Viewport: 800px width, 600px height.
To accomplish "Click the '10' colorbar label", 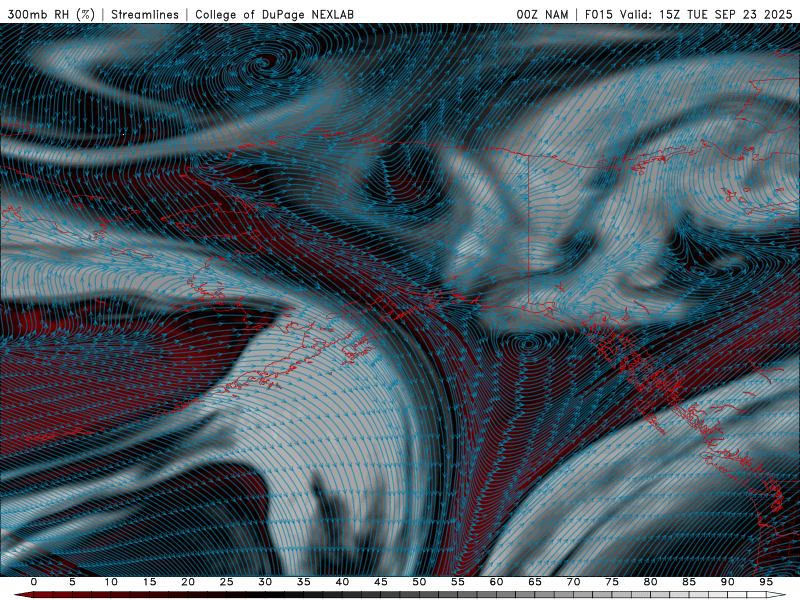I will click(x=111, y=582).
